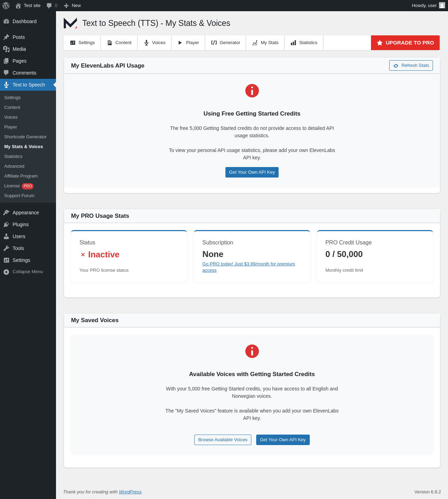Open the Test site home link
448x499 pixels.
click(28, 6)
